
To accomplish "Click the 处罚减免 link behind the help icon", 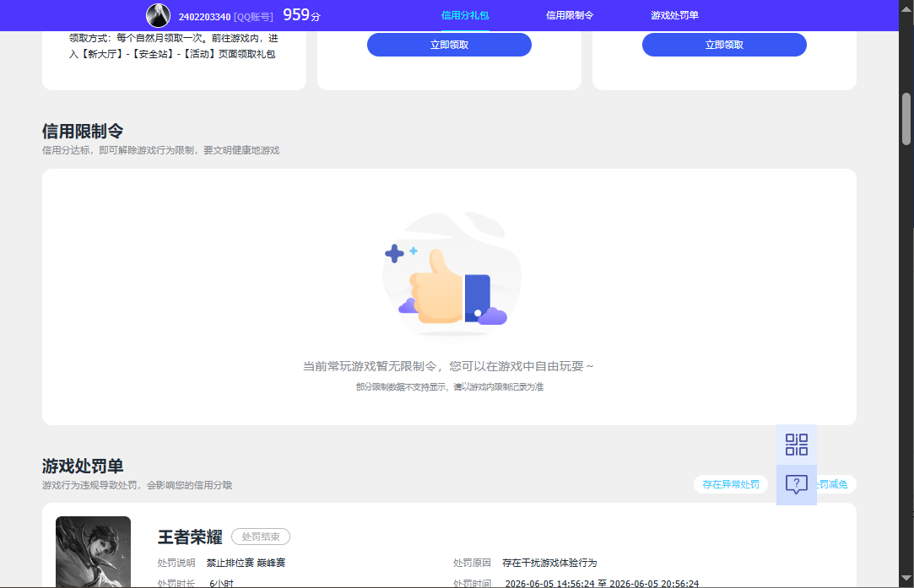I will 835,484.
